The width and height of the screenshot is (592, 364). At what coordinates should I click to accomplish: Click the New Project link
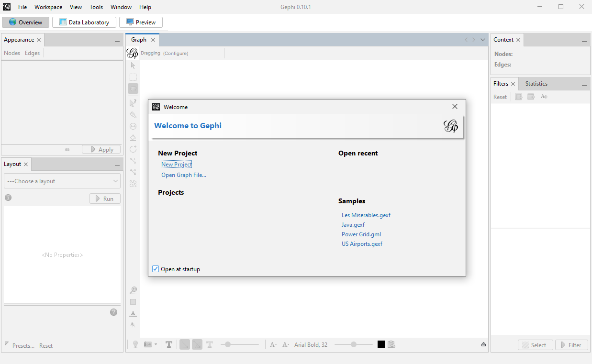coord(176,164)
